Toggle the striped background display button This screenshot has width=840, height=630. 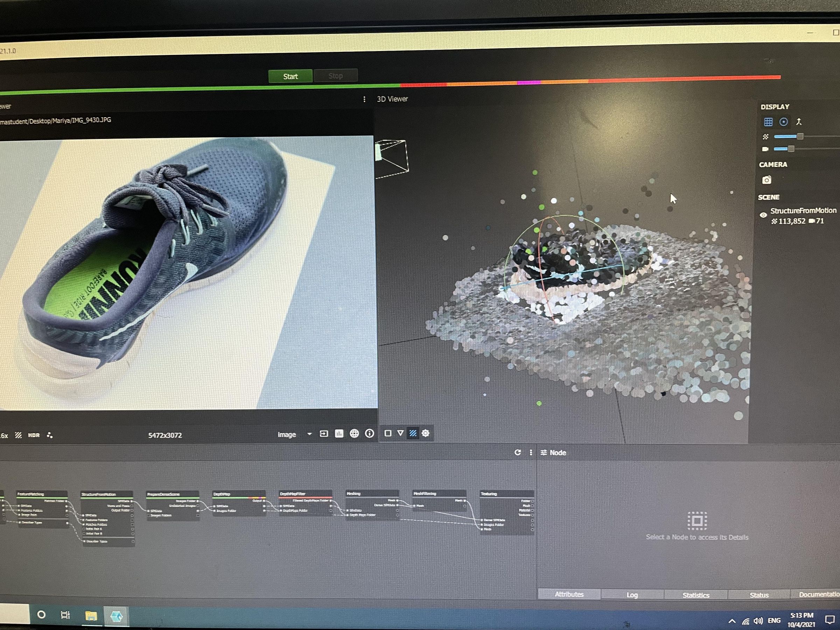(413, 434)
